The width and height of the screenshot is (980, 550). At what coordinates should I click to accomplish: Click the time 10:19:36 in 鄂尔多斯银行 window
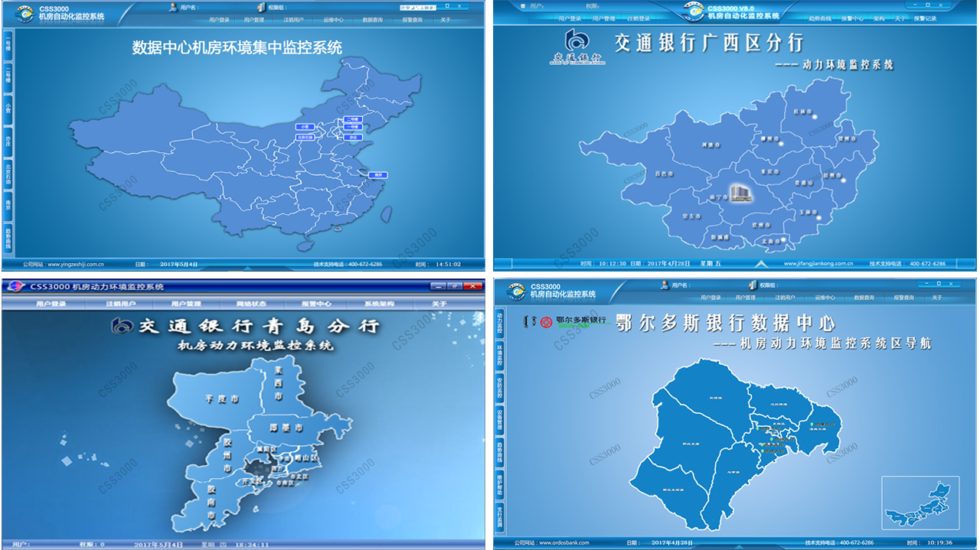click(x=939, y=543)
